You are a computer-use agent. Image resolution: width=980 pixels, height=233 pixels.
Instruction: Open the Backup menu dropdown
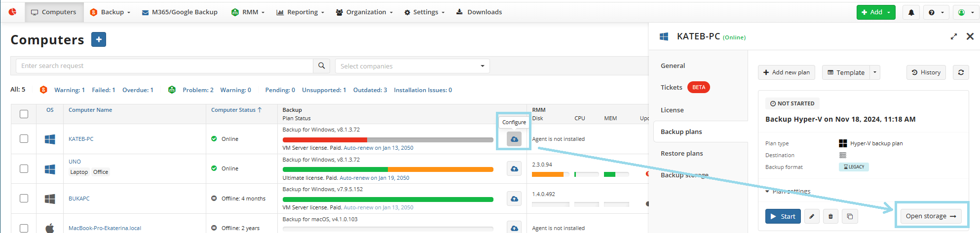pos(110,12)
